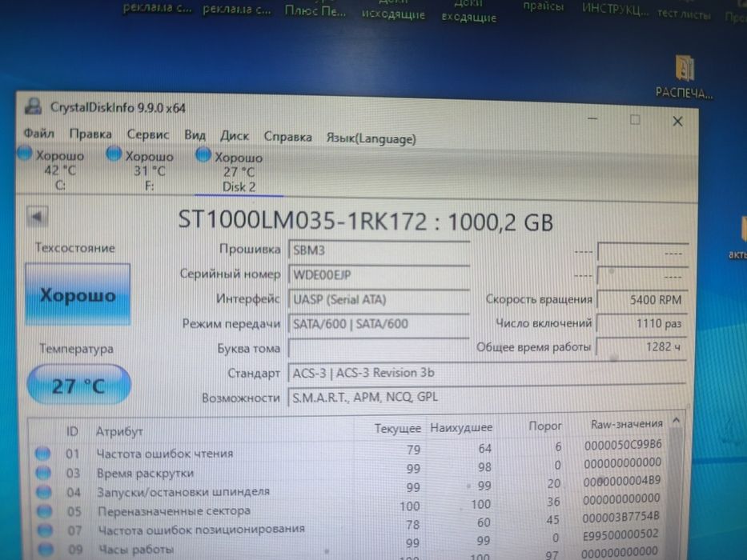Image resolution: width=747 pixels, height=560 pixels.
Task: Click the Наихудшее column header
Action: pyautogui.click(x=461, y=428)
